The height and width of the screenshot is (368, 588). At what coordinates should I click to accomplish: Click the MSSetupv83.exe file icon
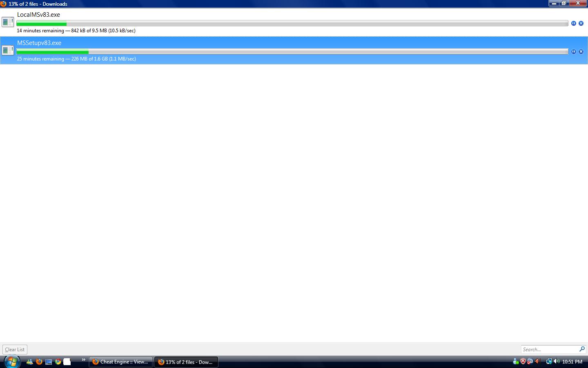tap(8, 50)
